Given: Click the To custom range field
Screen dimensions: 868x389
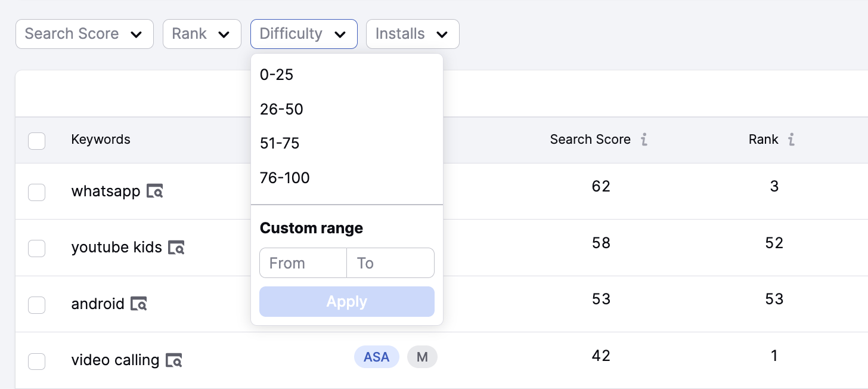Looking at the screenshot, I should click(390, 263).
